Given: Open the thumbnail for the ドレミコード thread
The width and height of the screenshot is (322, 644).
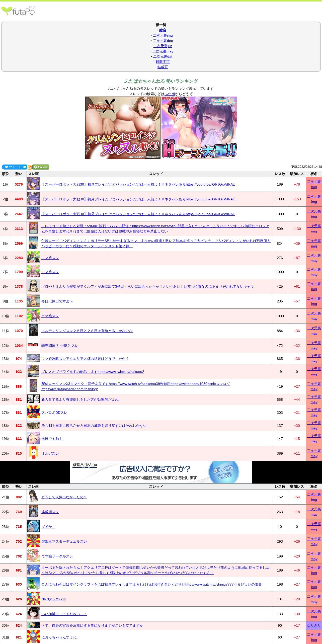Looking at the screenshot, I should click(33, 228).
